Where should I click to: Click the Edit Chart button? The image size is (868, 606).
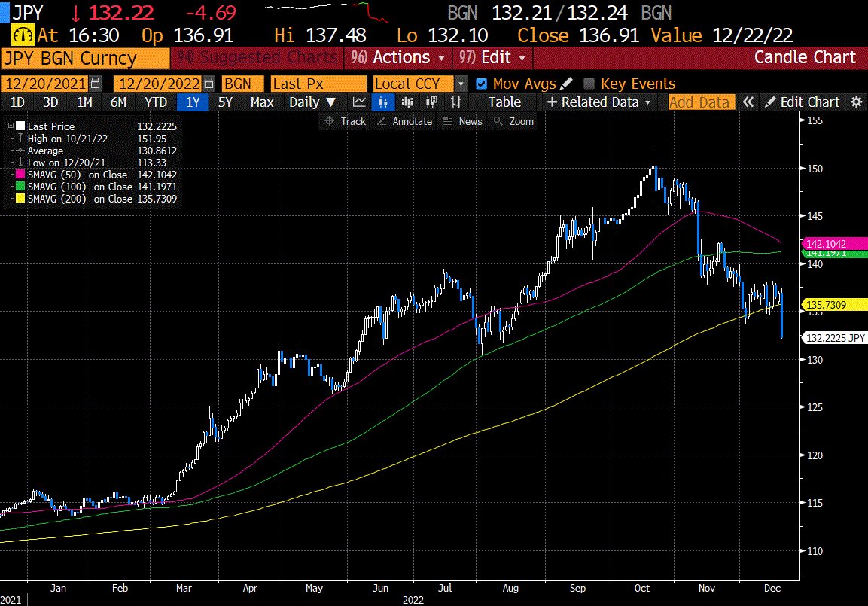[803, 102]
